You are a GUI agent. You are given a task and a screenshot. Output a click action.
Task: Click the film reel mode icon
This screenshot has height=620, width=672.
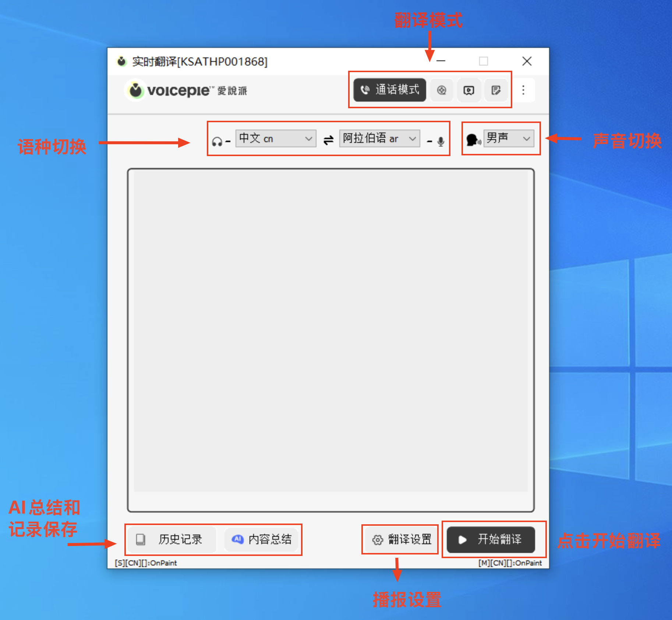click(442, 90)
